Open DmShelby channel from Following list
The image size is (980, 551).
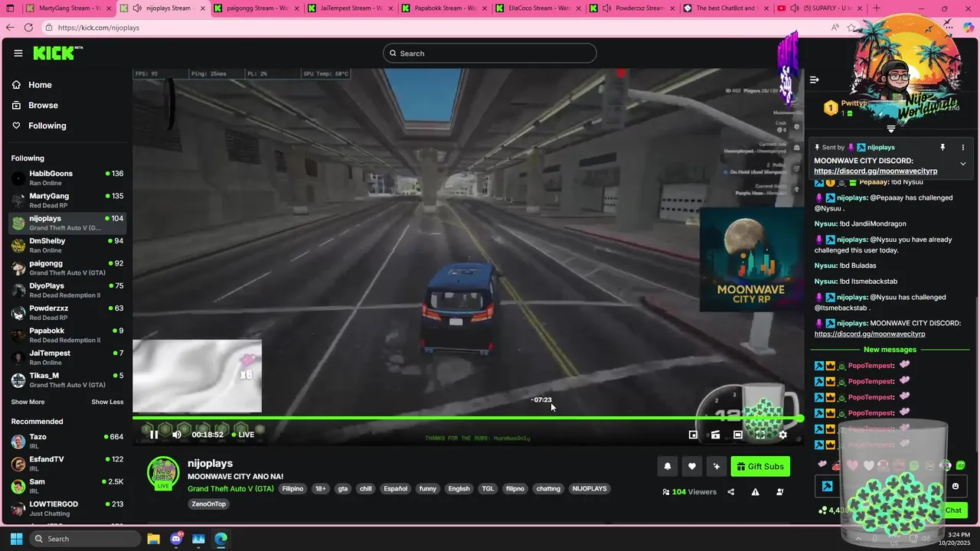(x=67, y=246)
